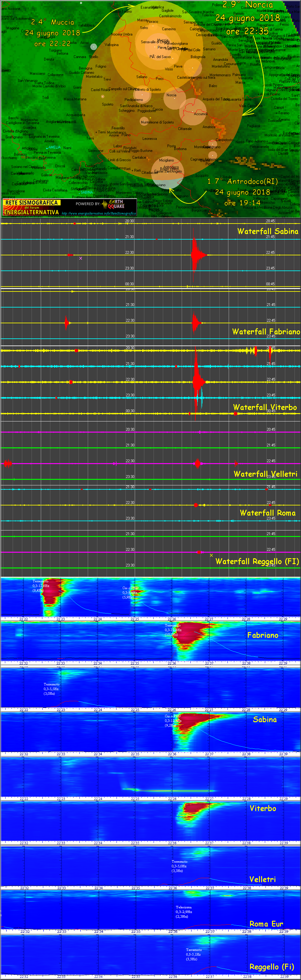Click the Roma Eur spectrogram label
This screenshot has height=980, width=301.
[266, 924]
